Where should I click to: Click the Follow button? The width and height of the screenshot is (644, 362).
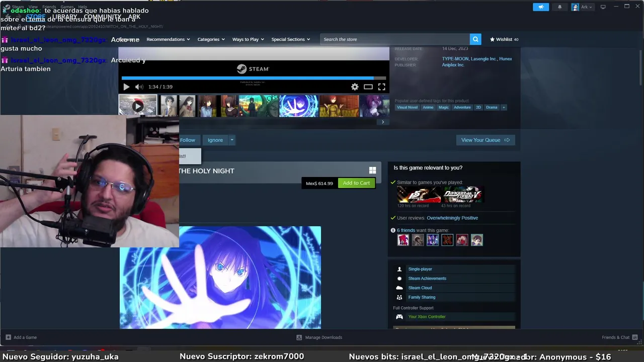tap(188, 140)
